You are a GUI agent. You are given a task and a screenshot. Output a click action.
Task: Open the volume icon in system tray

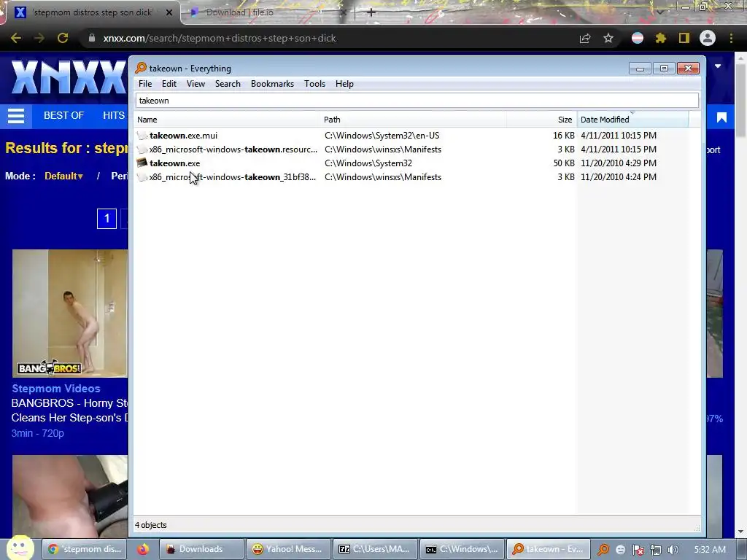pyautogui.click(x=673, y=550)
